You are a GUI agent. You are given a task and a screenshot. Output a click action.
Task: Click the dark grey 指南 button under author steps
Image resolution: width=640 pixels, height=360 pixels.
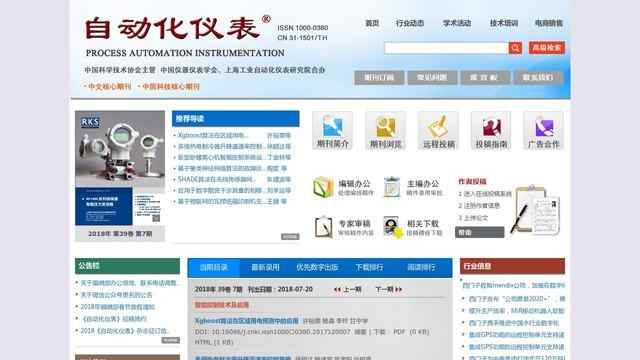(x=480, y=232)
